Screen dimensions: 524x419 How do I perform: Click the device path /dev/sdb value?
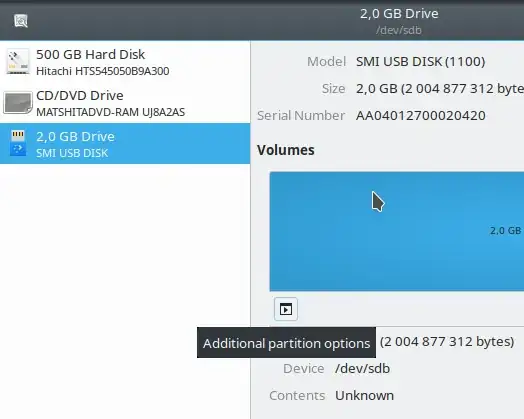click(x=363, y=369)
